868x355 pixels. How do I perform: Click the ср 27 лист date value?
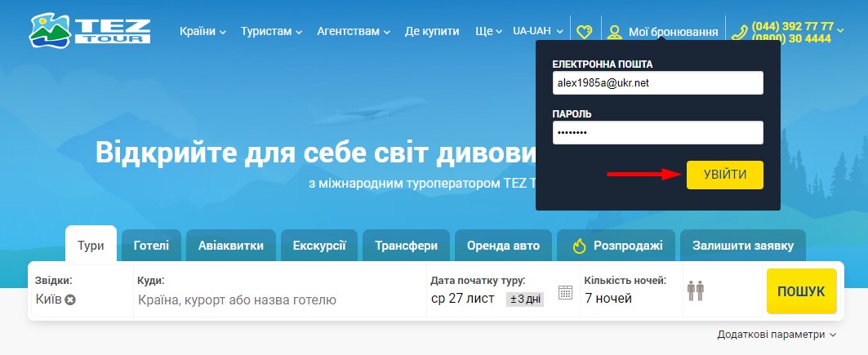[x=462, y=300]
